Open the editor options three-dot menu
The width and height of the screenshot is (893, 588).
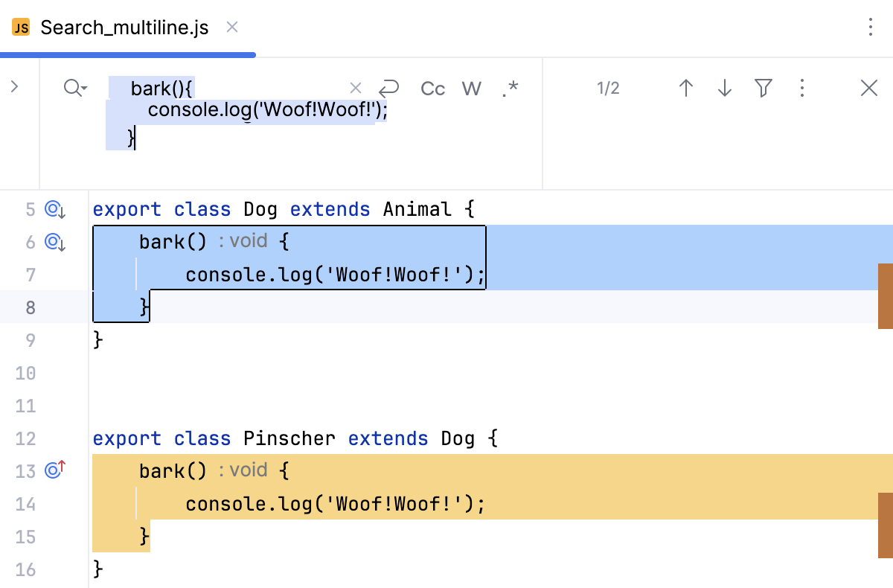click(x=870, y=27)
